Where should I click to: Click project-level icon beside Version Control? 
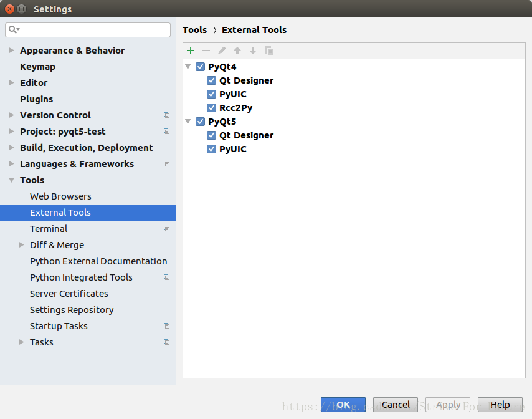pyautogui.click(x=166, y=115)
